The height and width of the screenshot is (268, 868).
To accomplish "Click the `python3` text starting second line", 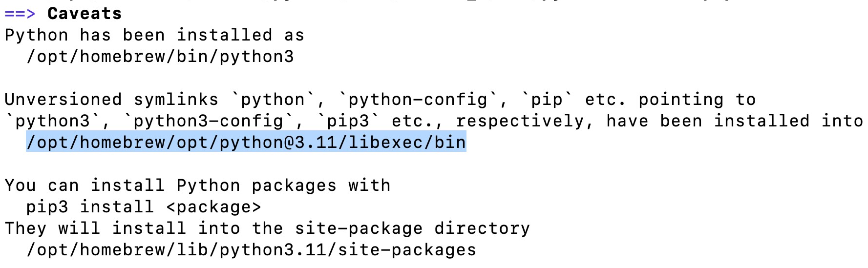I will pos(52,121).
